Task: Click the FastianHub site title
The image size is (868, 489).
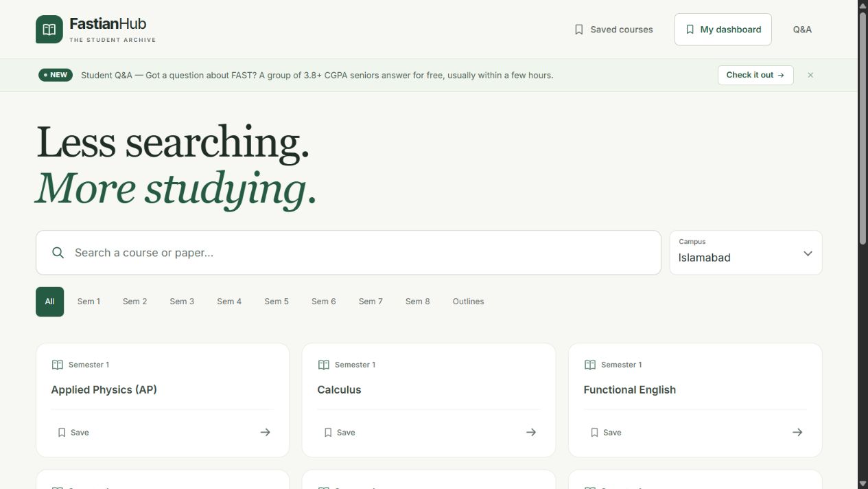Action: pos(108,24)
